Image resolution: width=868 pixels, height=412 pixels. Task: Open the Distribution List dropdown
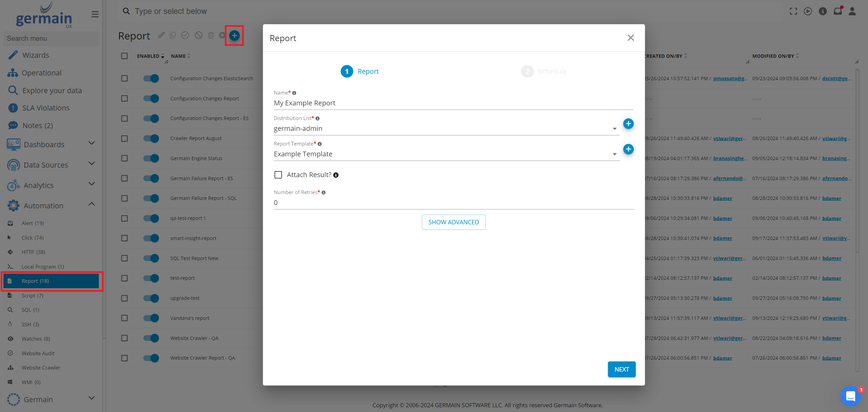446,128
